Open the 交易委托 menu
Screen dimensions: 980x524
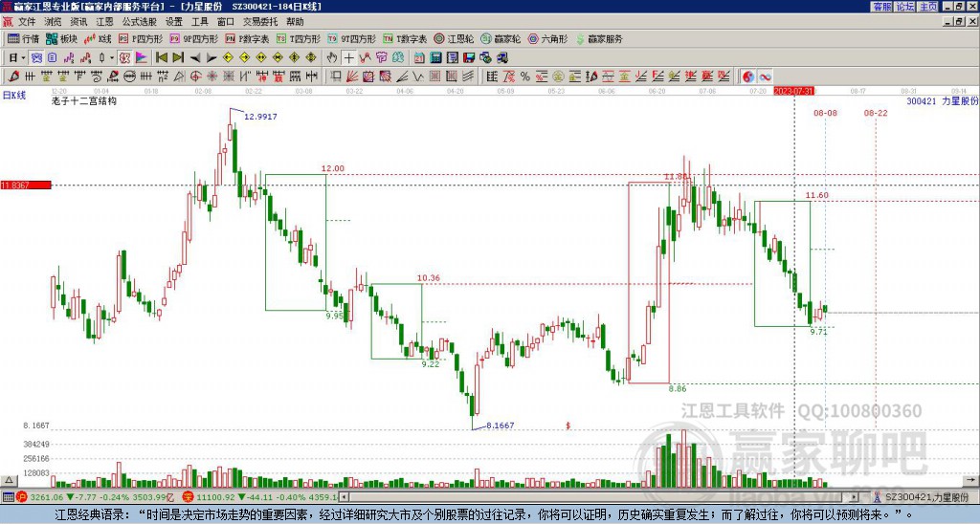260,22
